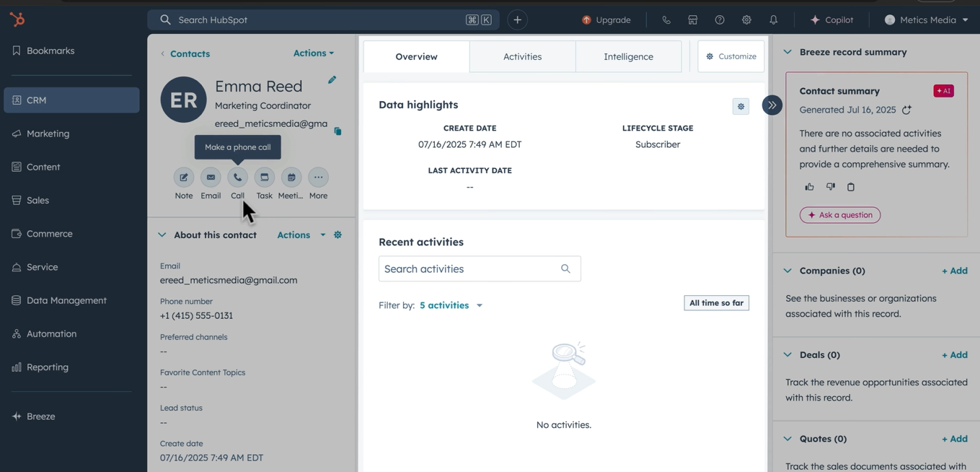Edit the contact name with the pencil icon

pos(332,80)
